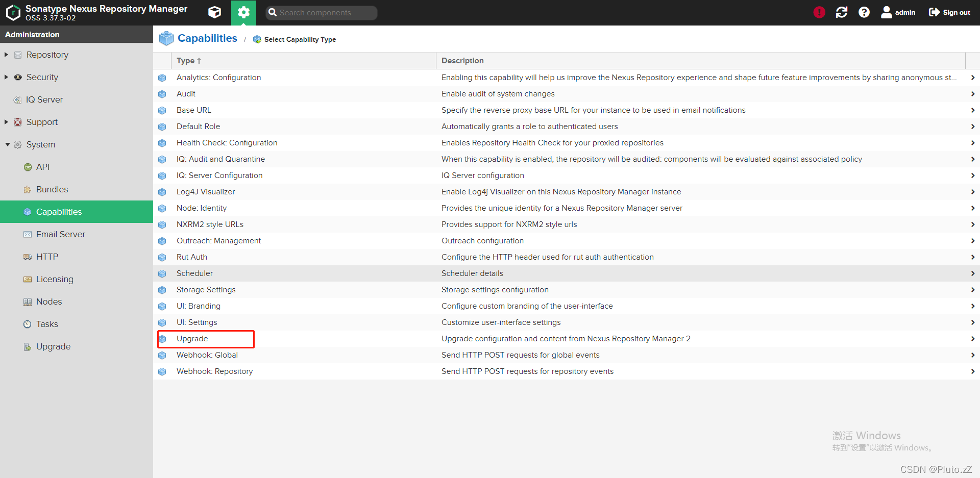Click 'Scheduler details' description text
This screenshot has width=980, height=478.
point(472,273)
